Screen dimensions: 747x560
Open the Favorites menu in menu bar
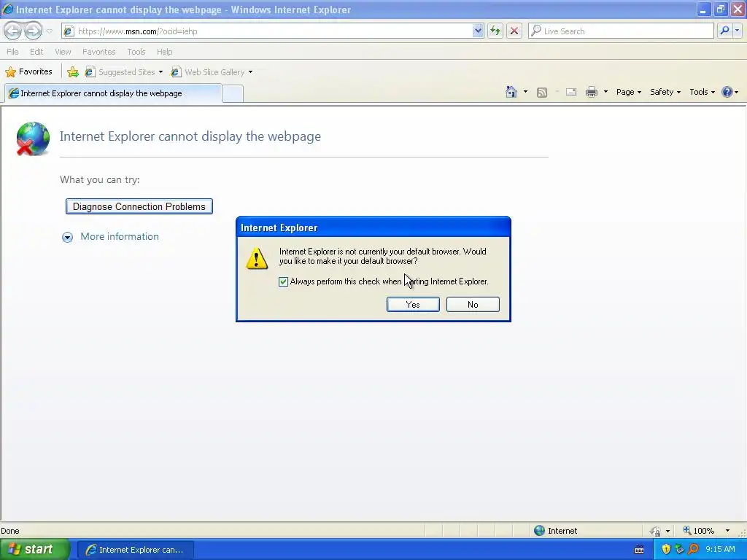pyautogui.click(x=98, y=52)
